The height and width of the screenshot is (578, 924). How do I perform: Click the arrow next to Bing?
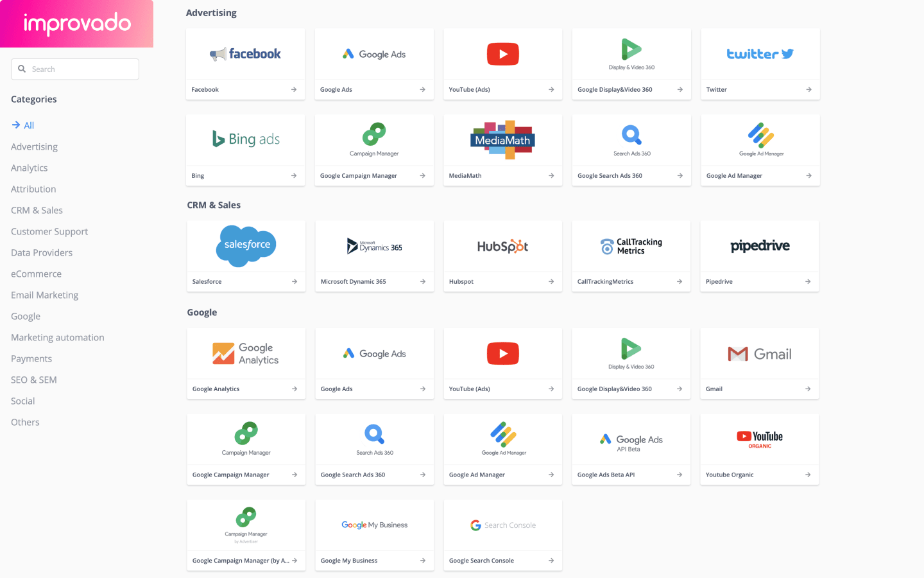(x=294, y=175)
